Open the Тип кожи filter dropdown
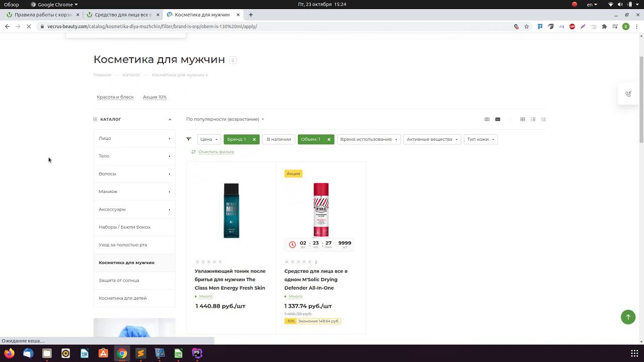Image resolution: width=644 pixels, height=362 pixels. 480,139
